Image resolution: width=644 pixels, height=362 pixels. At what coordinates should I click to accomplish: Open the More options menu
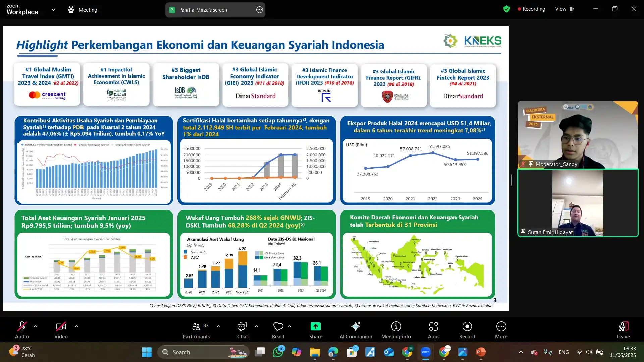501,330
